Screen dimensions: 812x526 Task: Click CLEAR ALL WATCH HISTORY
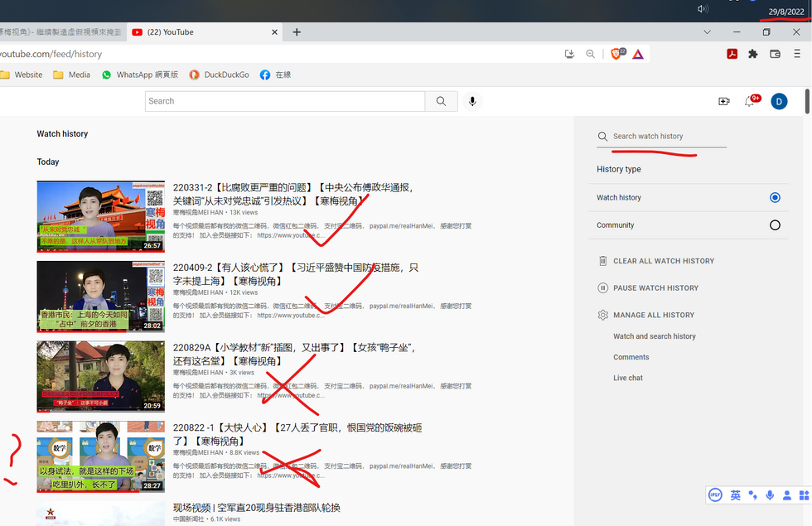656,261
